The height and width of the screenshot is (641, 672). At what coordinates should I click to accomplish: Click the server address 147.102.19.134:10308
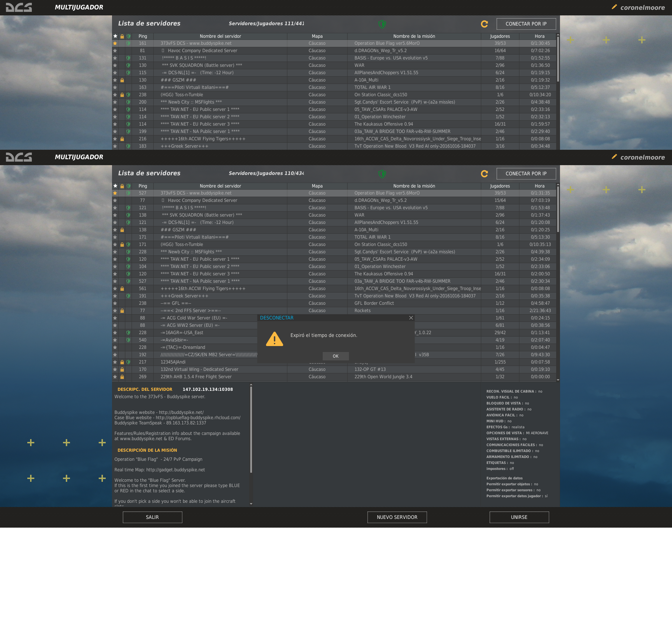208,389
